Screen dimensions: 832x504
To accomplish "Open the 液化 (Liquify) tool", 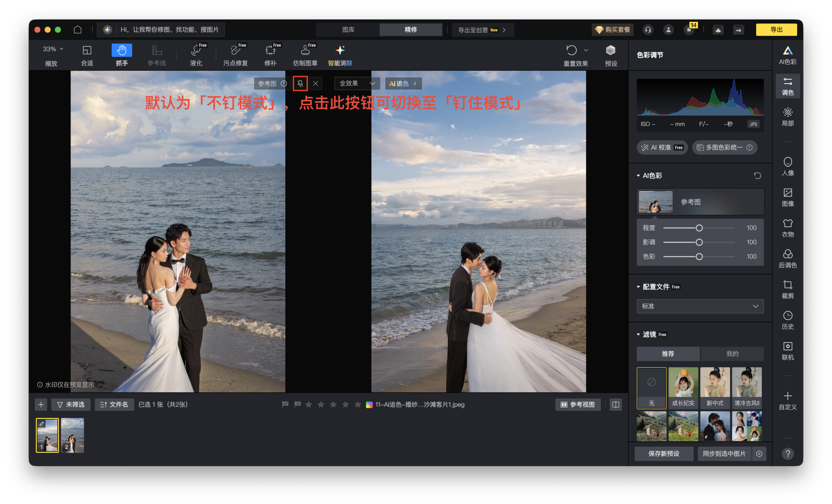I will tap(196, 54).
